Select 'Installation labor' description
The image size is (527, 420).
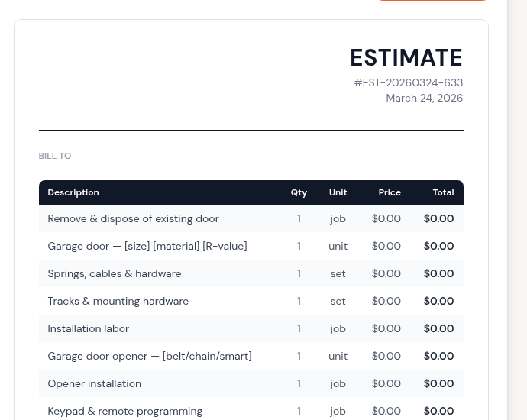pos(88,328)
